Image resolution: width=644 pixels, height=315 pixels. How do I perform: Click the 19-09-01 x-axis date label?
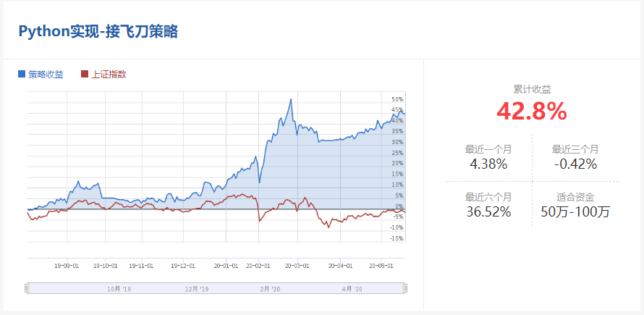(x=66, y=266)
